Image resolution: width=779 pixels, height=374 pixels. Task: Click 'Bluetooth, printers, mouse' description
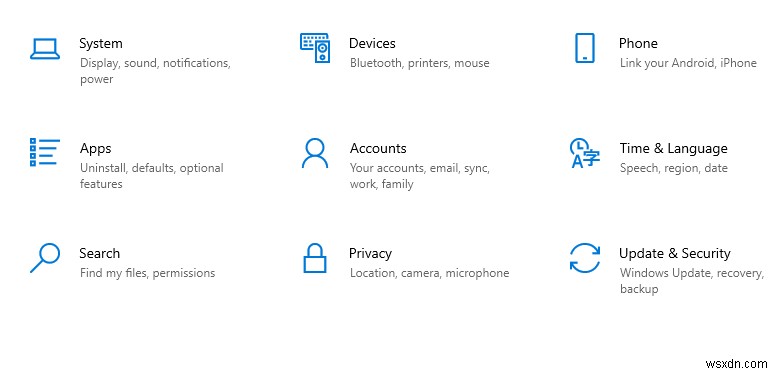click(419, 63)
